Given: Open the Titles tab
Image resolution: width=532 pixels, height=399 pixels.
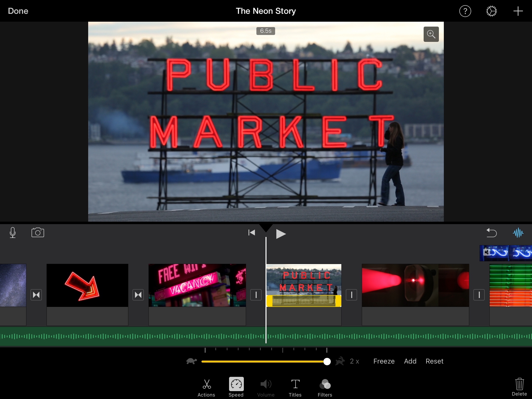Looking at the screenshot, I should coord(295,388).
